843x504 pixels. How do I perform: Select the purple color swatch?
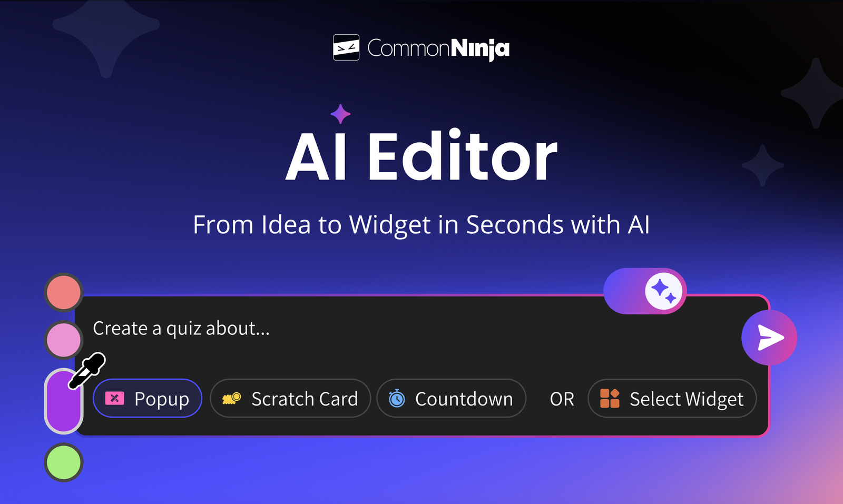click(64, 401)
